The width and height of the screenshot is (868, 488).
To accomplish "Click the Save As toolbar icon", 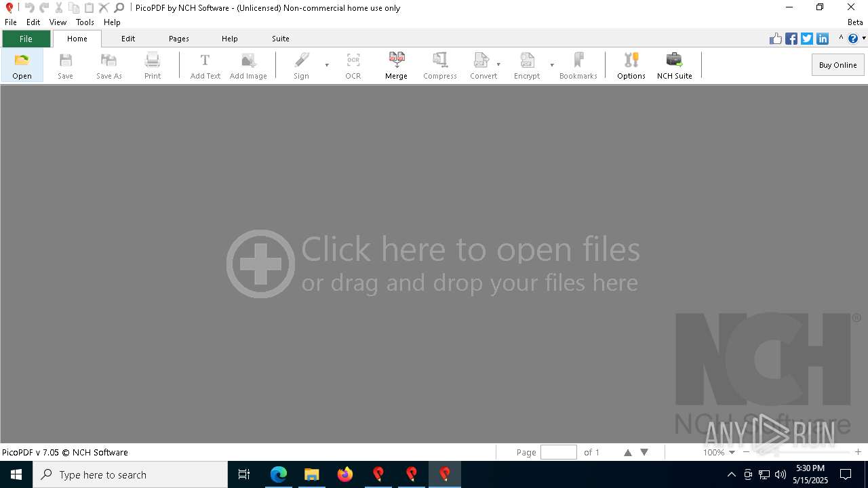I will [108, 60].
